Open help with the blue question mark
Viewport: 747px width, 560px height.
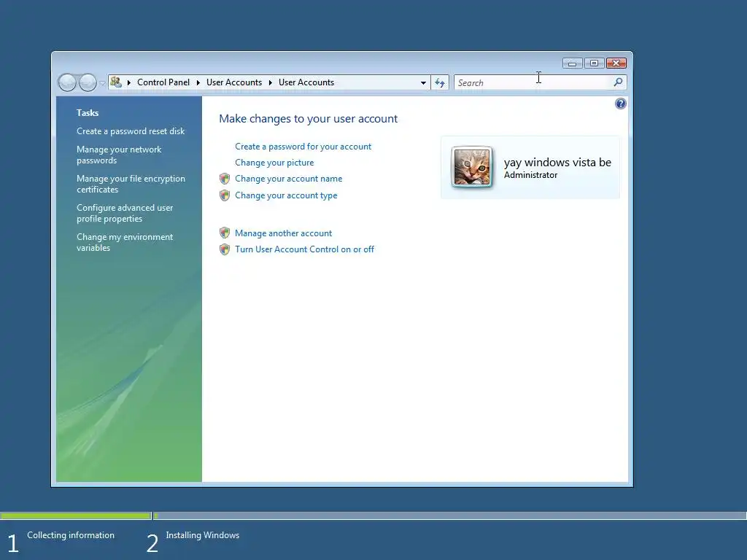pyautogui.click(x=620, y=104)
